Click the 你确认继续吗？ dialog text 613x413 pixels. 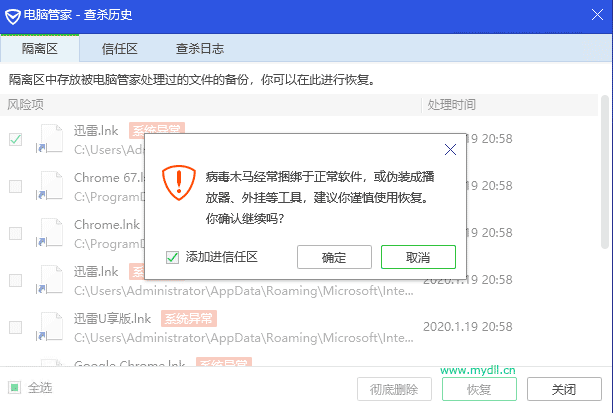[245, 218]
